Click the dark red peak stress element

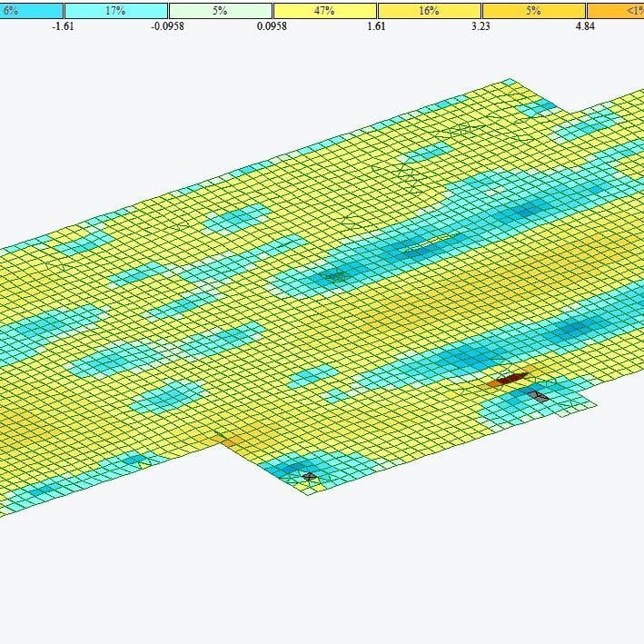[511, 378]
